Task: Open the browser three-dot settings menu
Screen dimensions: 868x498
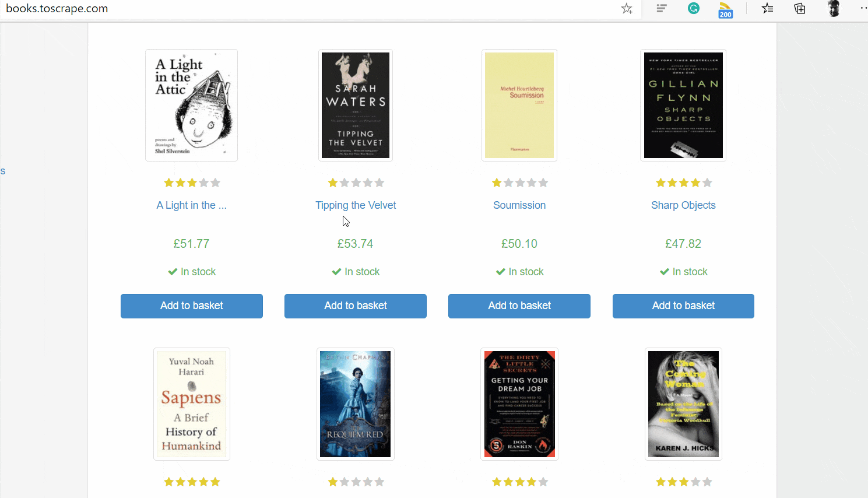Action: tap(864, 8)
